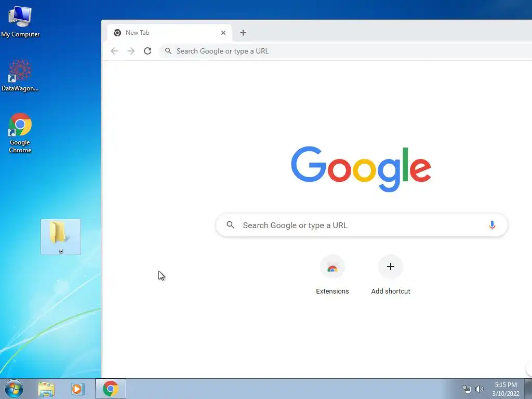This screenshot has width=532, height=399.
Task: Click the network tray icon
Action: [467, 389]
